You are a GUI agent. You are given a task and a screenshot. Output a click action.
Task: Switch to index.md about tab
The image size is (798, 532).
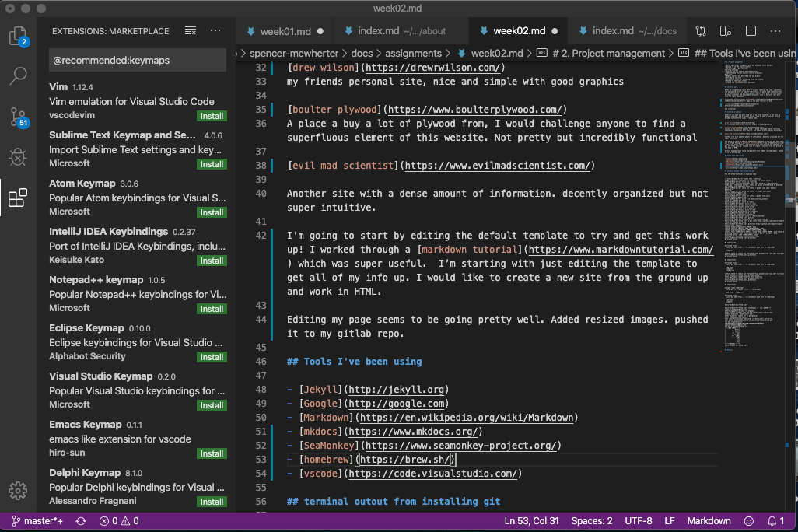(x=401, y=31)
